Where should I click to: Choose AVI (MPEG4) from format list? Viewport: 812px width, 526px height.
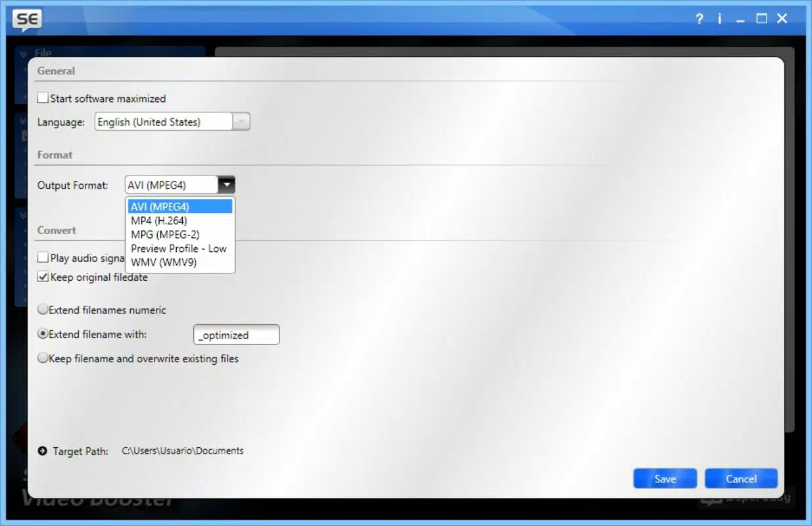[x=180, y=206]
